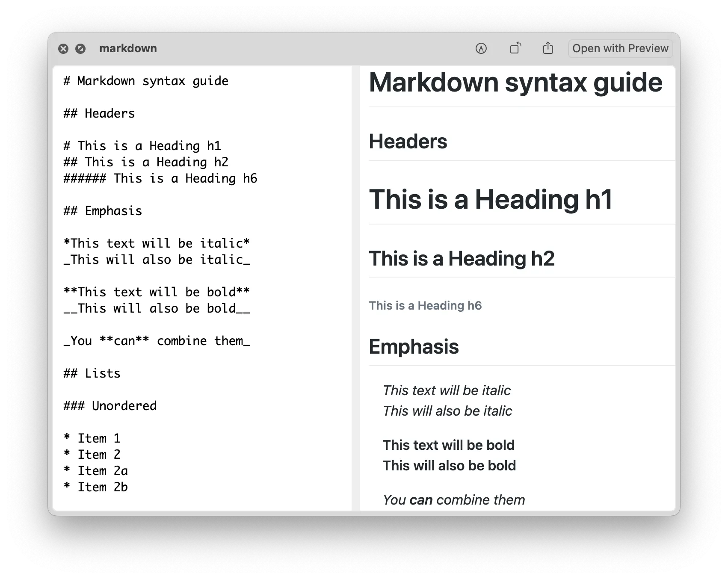Open the file with Preview
The width and height of the screenshot is (728, 579).
[x=620, y=48]
